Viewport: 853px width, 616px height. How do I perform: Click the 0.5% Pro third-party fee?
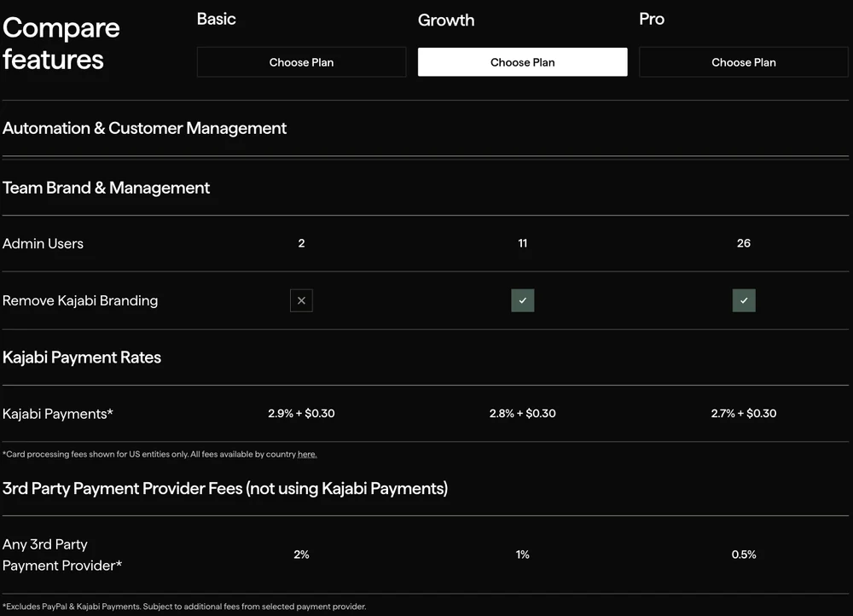744,555
